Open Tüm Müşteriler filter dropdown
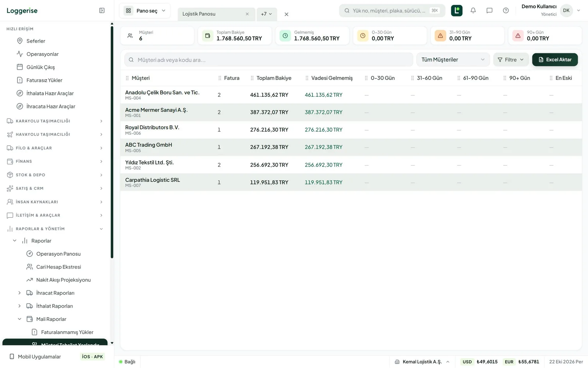Screen dimensions: 588x368 pos(453,60)
